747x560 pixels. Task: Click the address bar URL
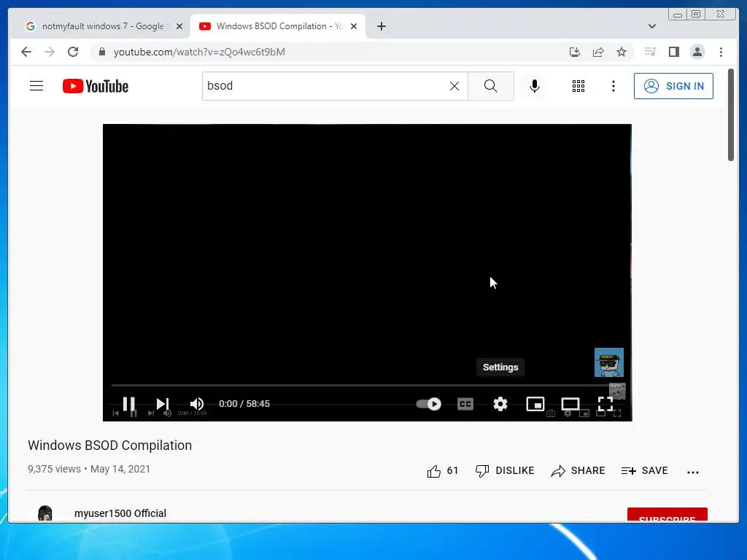(x=199, y=52)
